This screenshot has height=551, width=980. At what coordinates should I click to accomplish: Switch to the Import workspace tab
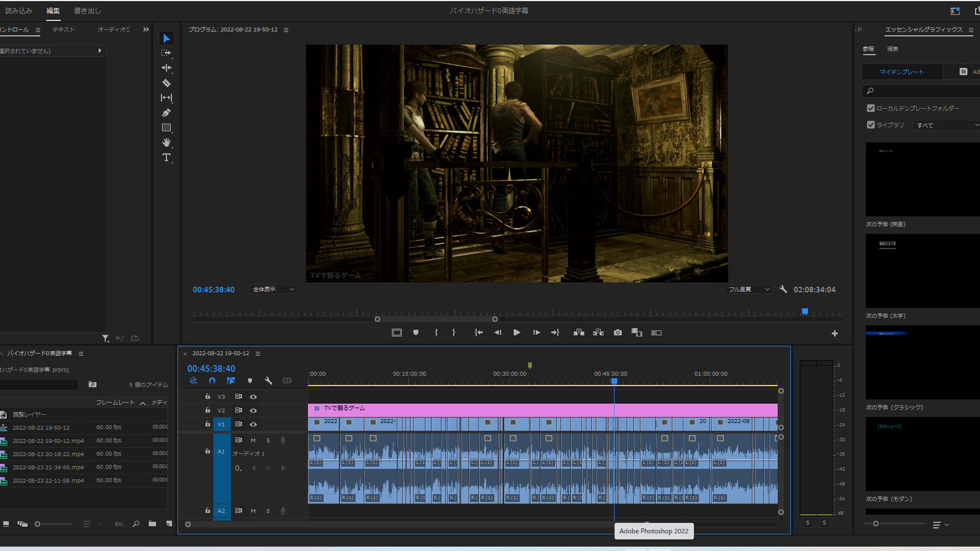(19, 10)
